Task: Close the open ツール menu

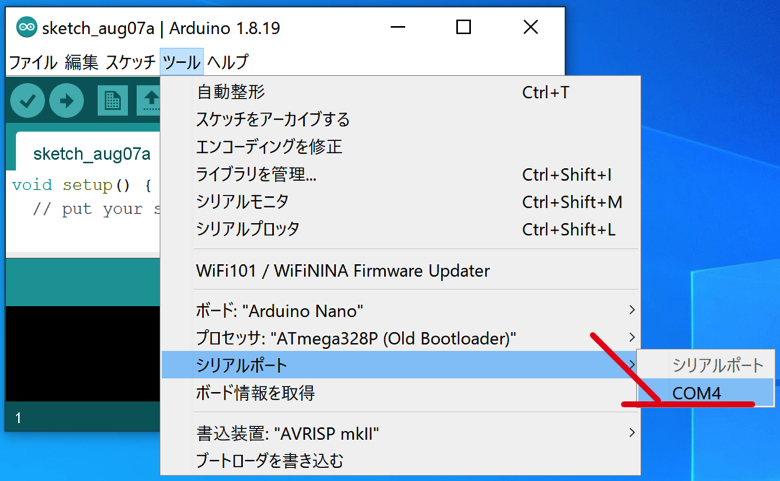Action: 182,62
